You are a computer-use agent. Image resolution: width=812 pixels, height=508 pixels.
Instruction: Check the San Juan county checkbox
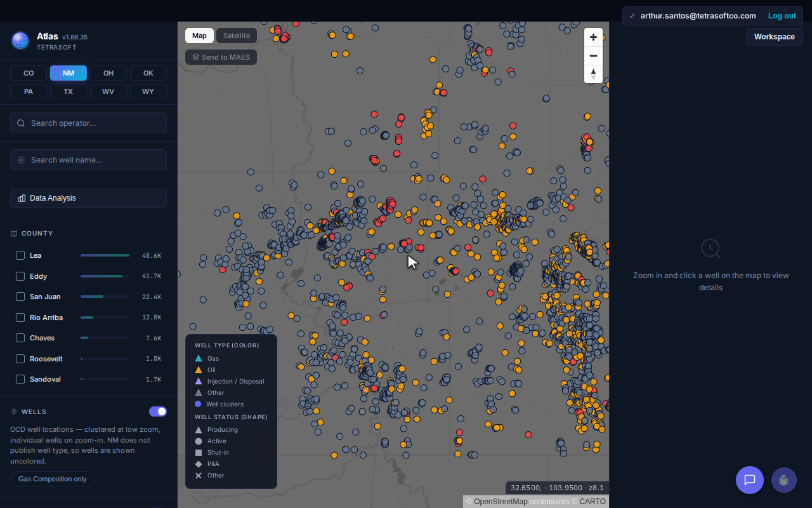pos(20,297)
